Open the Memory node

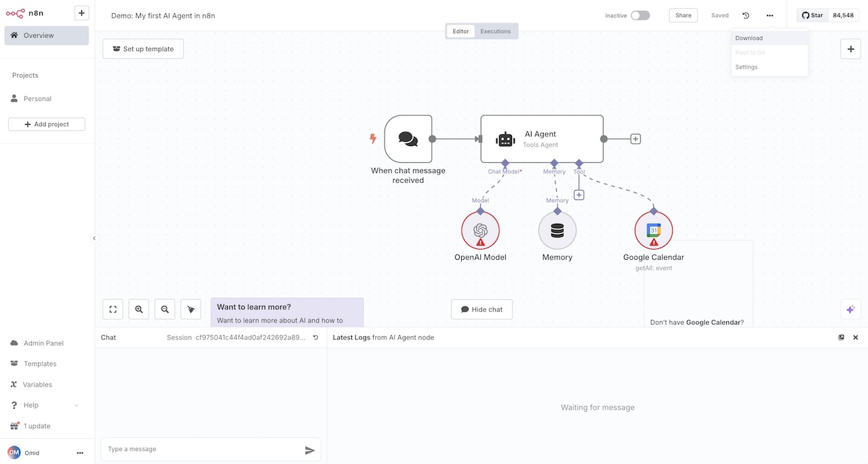click(x=557, y=230)
